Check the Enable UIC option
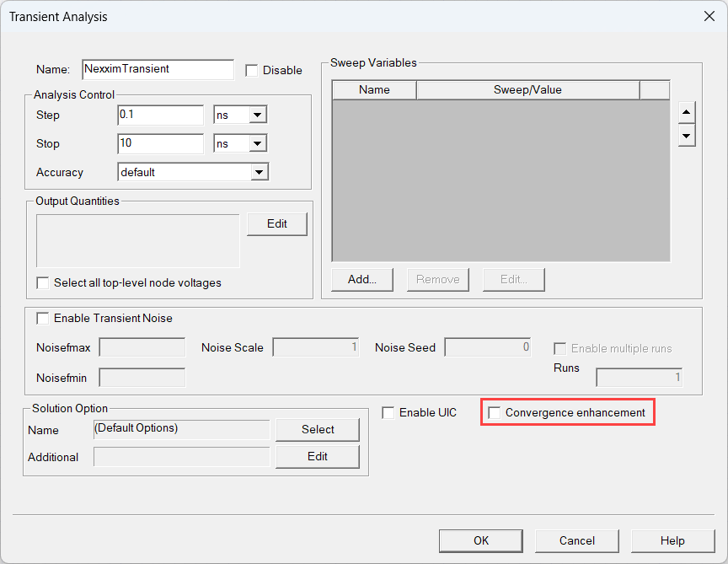Screen dimensions: 728x564 click(x=388, y=412)
